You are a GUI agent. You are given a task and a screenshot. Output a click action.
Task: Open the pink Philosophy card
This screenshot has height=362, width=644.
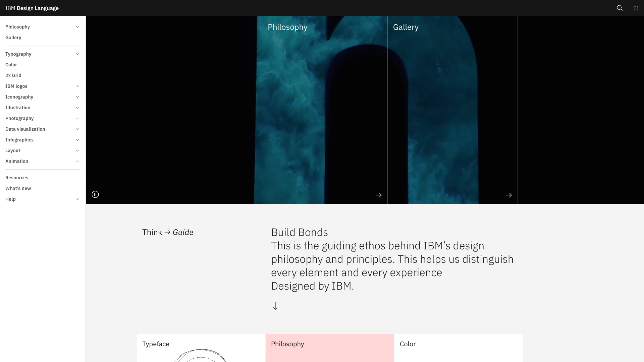(x=330, y=348)
